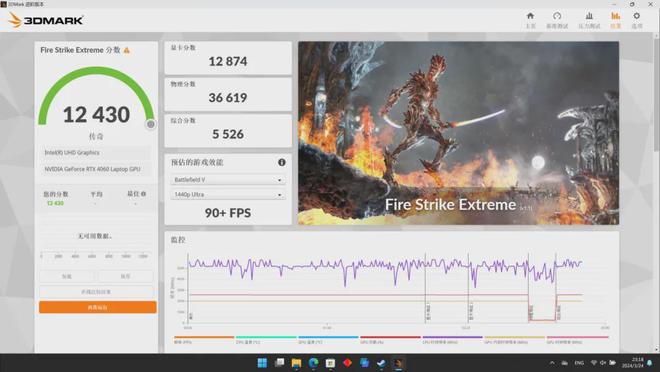Toggle the red GPU load legend item
Viewport: 660px width, 372px height.
pyautogui.click(x=390, y=340)
